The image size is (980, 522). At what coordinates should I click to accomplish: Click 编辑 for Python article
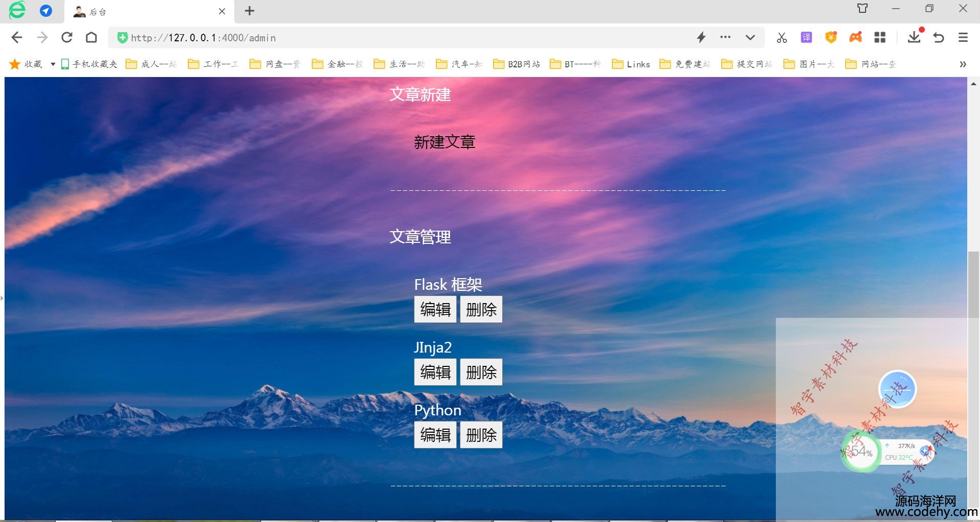(x=435, y=435)
